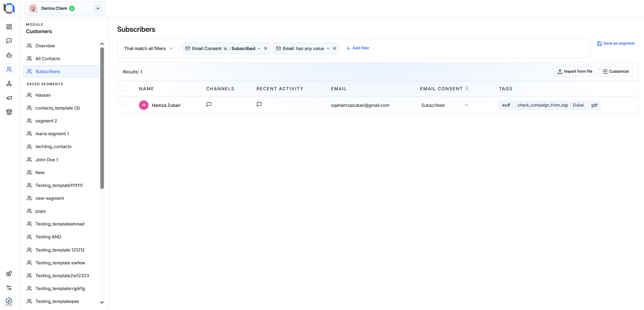Remove the Email Consent is Subscribed filter

[266, 48]
